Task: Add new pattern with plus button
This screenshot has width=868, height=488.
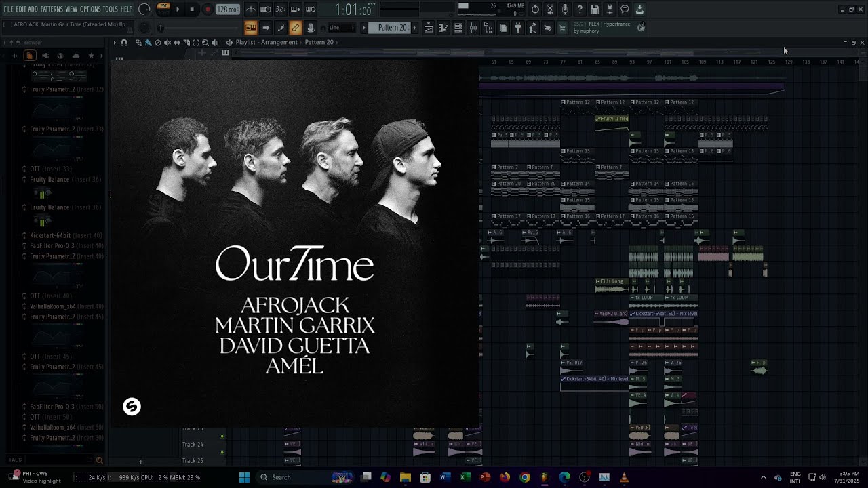Action: (414, 28)
